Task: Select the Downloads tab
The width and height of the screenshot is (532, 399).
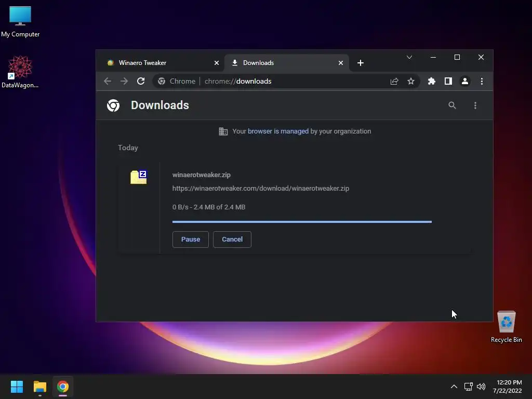Action: point(287,63)
